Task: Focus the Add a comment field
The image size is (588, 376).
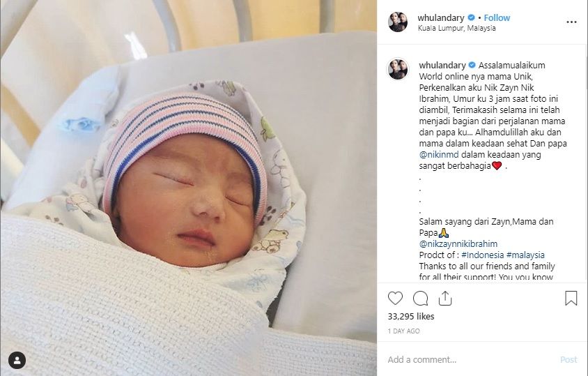Action: point(471,359)
